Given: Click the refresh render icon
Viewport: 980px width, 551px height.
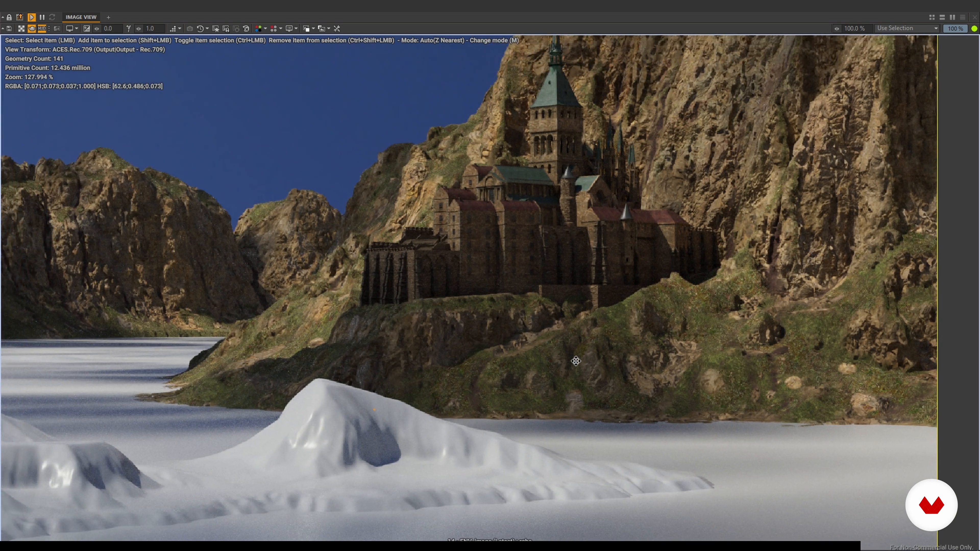Looking at the screenshot, I should click(x=52, y=17).
